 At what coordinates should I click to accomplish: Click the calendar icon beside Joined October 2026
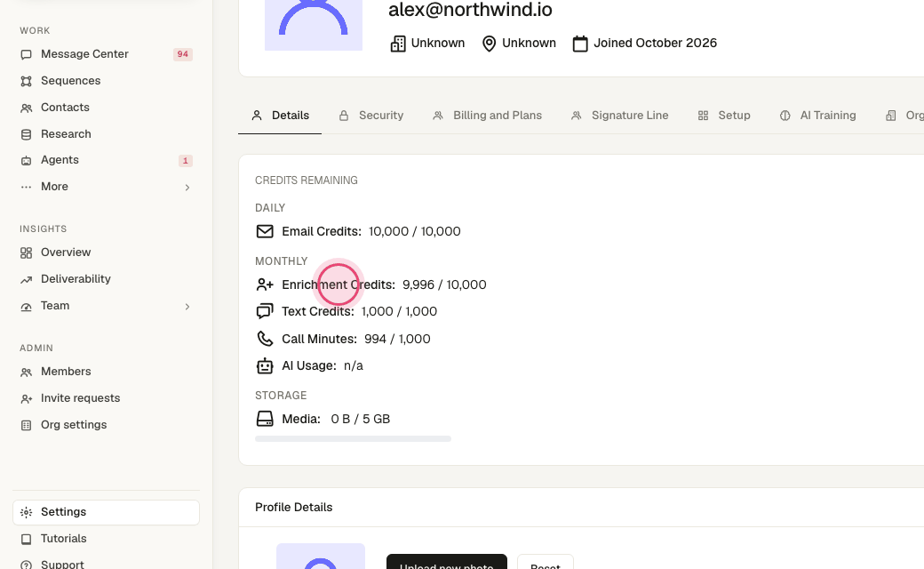(x=580, y=44)
